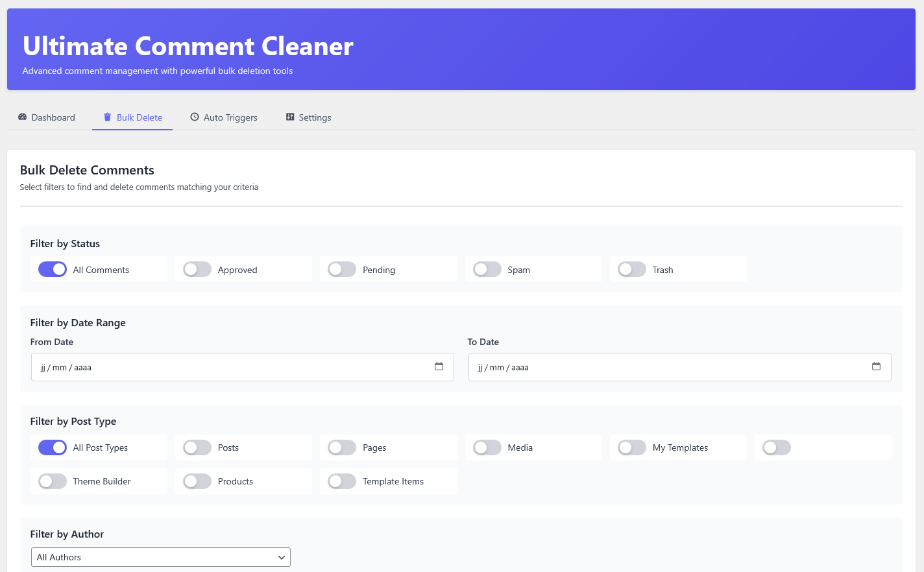This screenshot has width=924, height=572.
Task: Open the All Authors dropdown
Action: click(160, 556)
